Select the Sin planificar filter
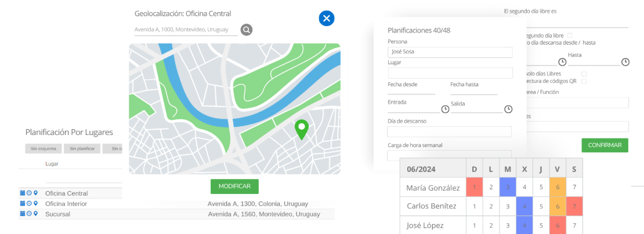 pos(82,149)
